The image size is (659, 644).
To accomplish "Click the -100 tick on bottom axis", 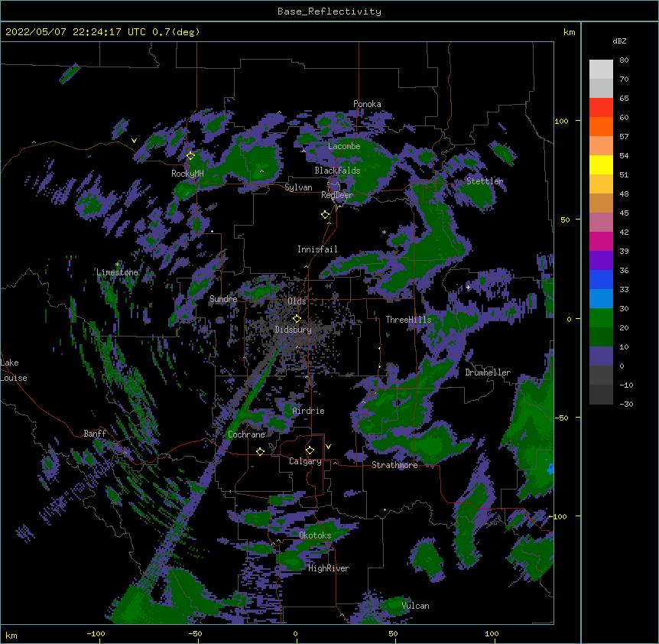I will point(96,634).
